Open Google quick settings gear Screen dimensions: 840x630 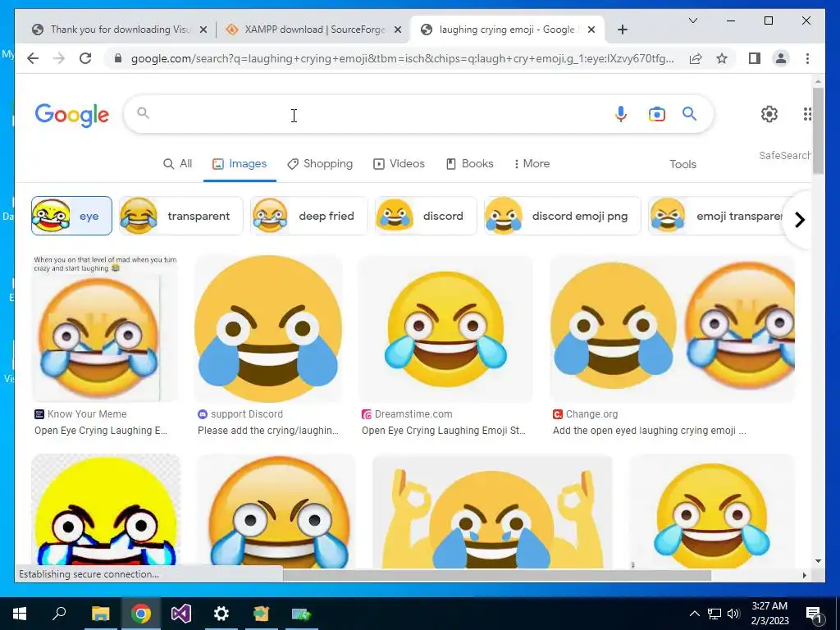click(769, 113)
